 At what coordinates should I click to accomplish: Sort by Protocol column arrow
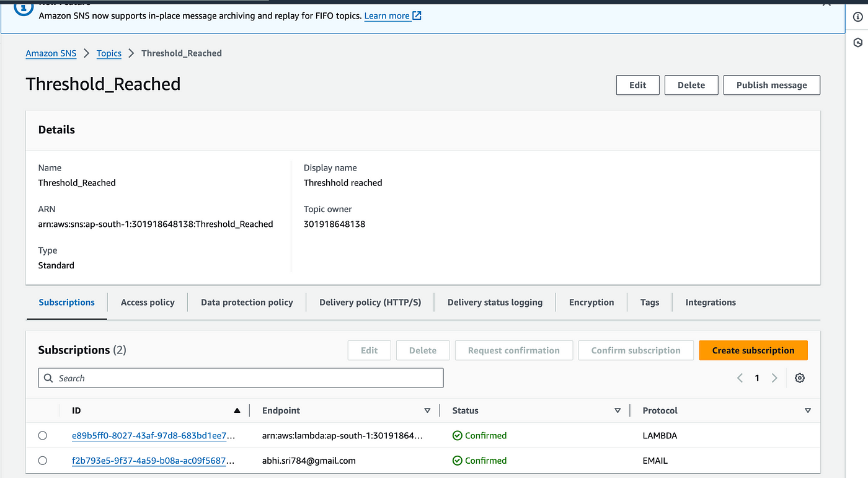tap(808, 410)
